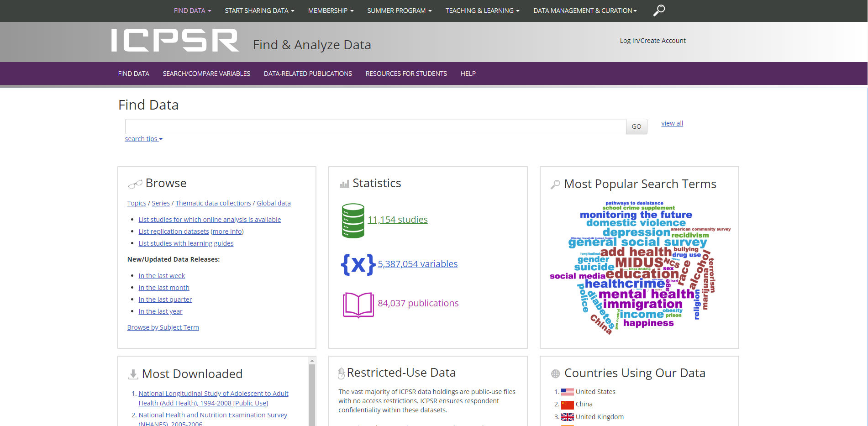Screen dimensions: 868x426
Task: Click 'happiness' in the word cloud
Action: tap(648, 323)
